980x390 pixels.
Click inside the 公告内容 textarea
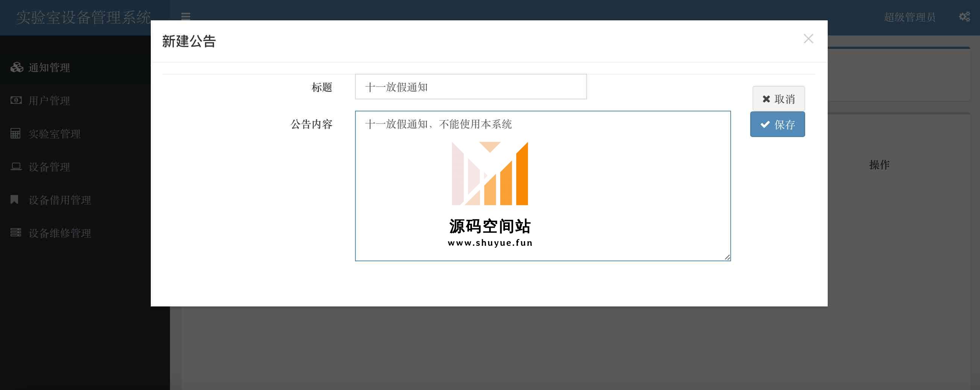[x=543, y=186]
